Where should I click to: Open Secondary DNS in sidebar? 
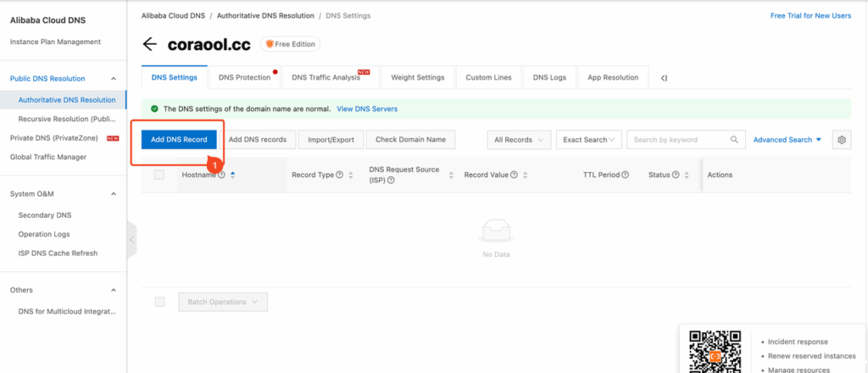pyautogui.click(x=45, y=215)
